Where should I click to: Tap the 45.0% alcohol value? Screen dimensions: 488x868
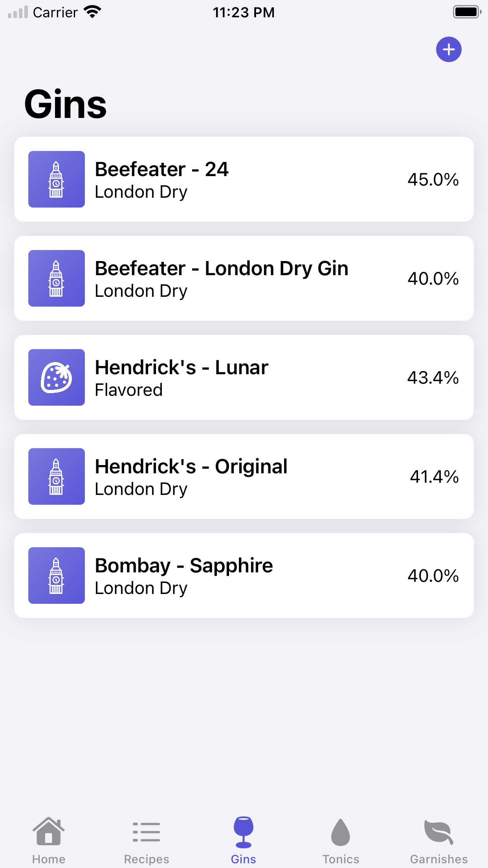click(x=433, y=180)
